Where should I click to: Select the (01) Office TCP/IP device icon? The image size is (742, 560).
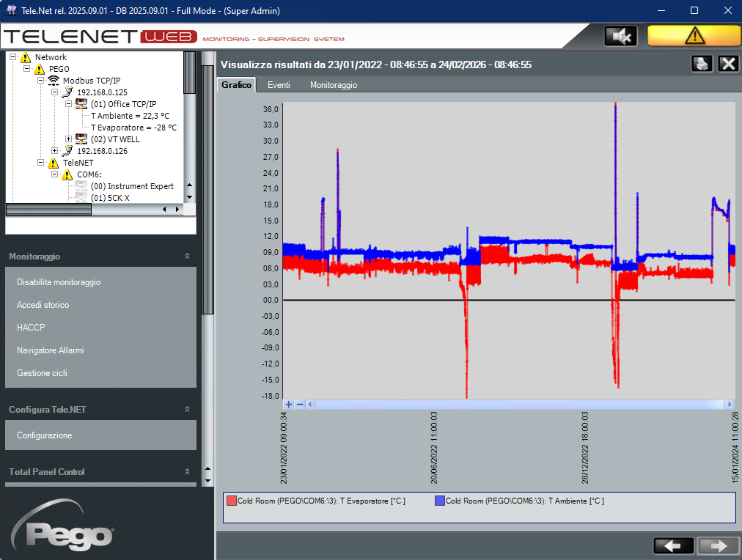point(81,104)
